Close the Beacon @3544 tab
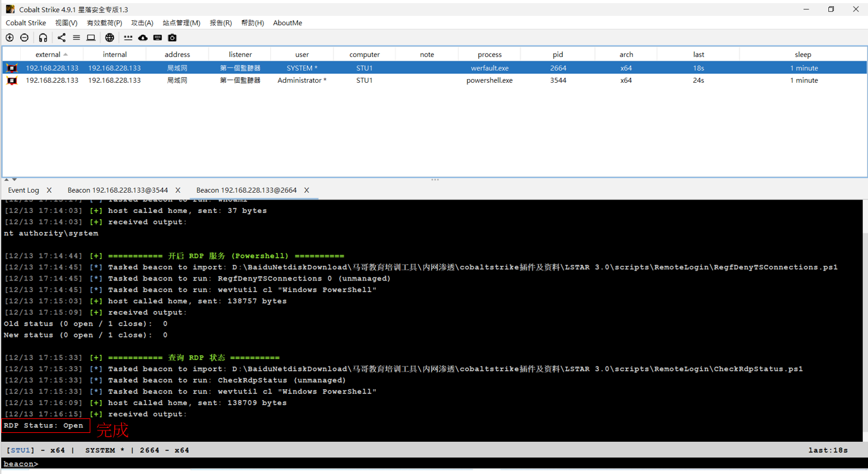Viewport: 868px width, 474px height. click(178, 190)
